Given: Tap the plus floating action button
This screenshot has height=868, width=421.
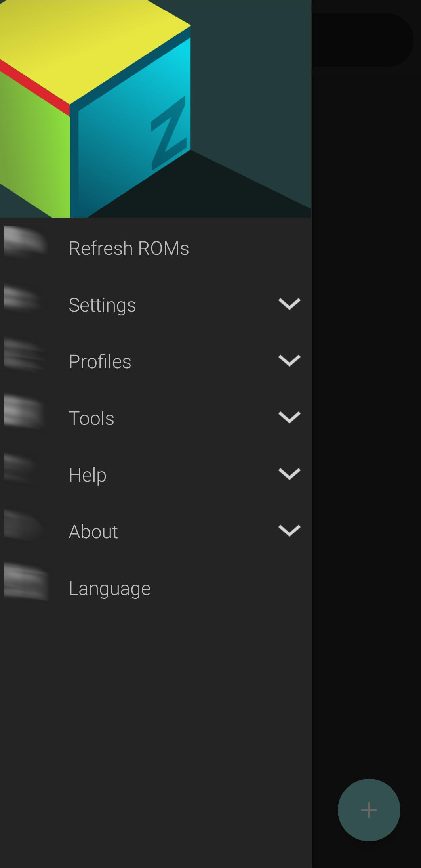Looking at the screenshot, I should [x=369, y=810].
